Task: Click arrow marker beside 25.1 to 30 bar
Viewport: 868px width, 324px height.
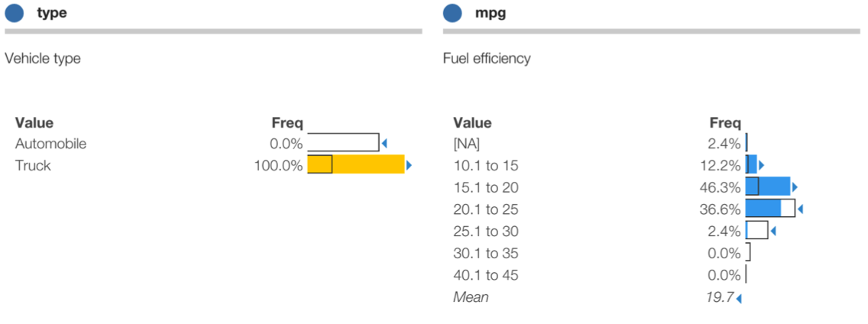Action: (x=772, y=231)
